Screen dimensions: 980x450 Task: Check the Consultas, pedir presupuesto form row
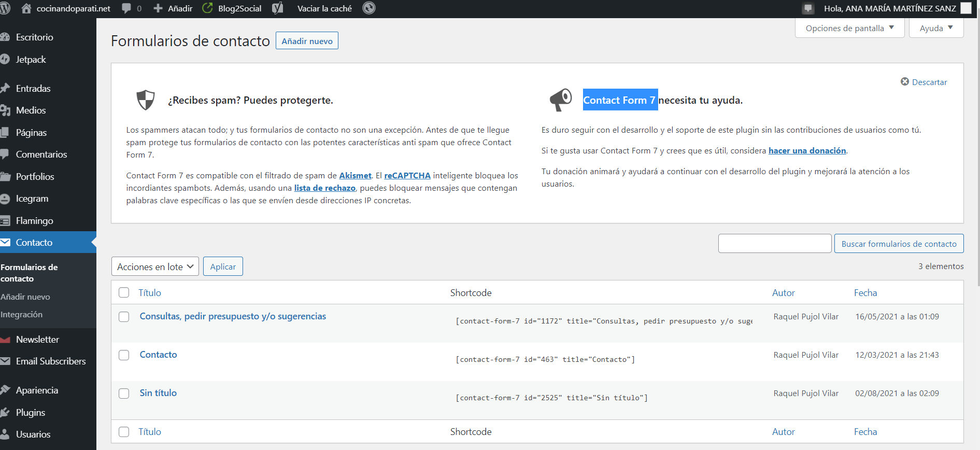tap(124, 317)
